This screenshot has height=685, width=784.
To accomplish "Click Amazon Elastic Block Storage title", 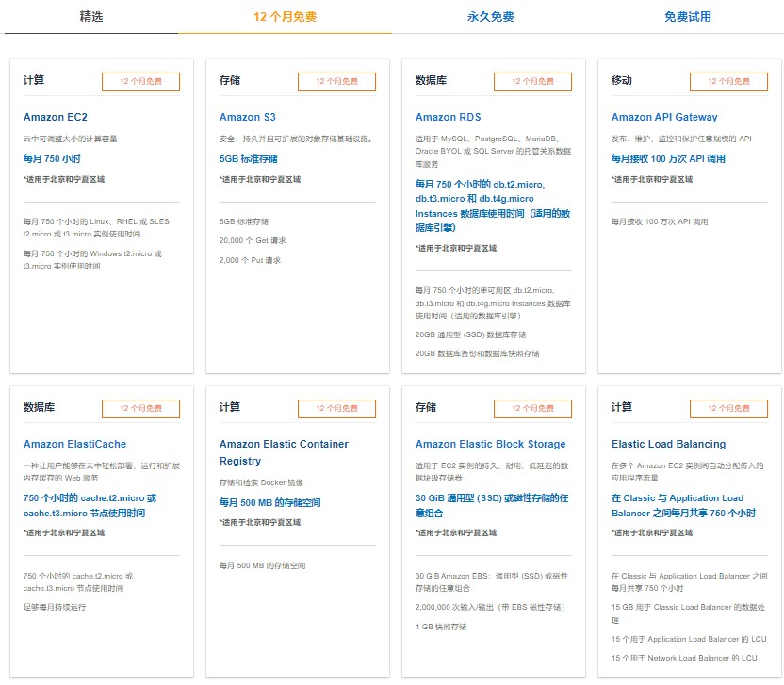I will point(491,444).
